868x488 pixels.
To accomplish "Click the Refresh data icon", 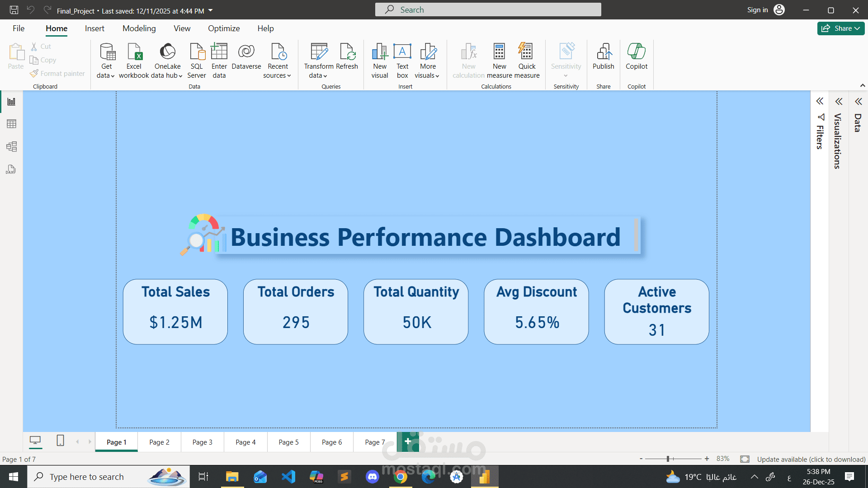I will pos(347,52).
